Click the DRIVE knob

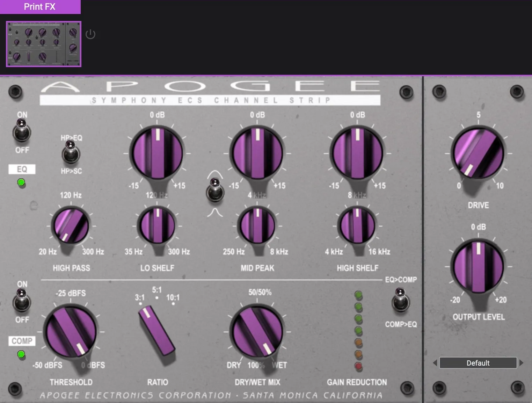(x=478, y=153)
